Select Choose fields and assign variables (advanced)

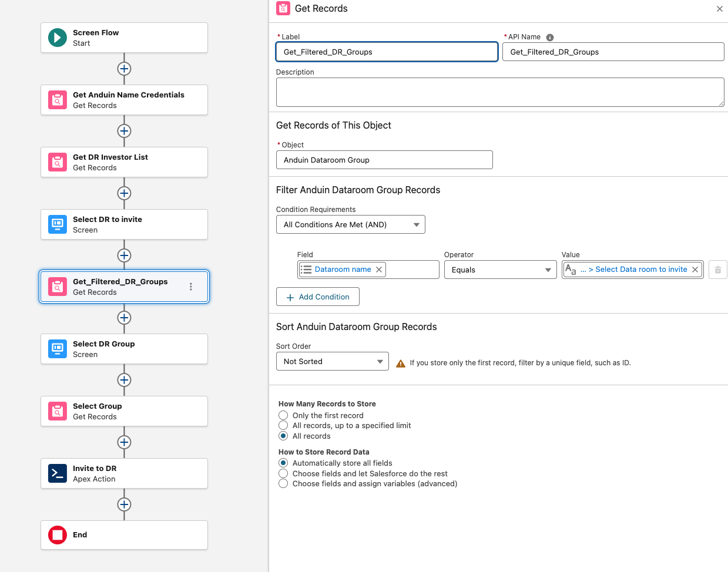[283, 483]
